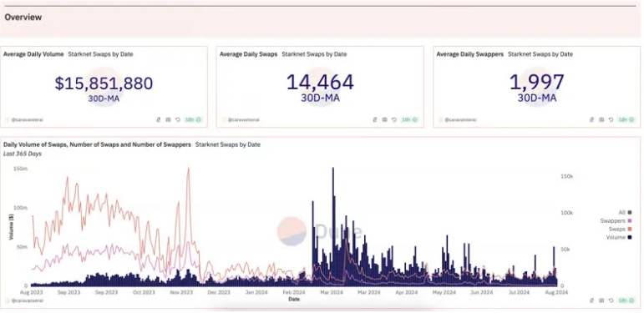Open query link icon in Average Daily Swappers card
This screenshot has width=644, height=313.
click(591, 120)
